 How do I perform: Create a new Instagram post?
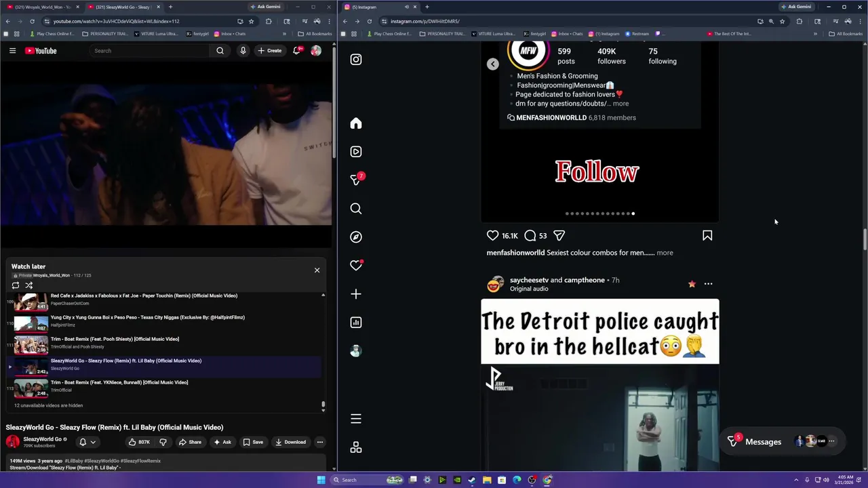[x=356, y=294]
